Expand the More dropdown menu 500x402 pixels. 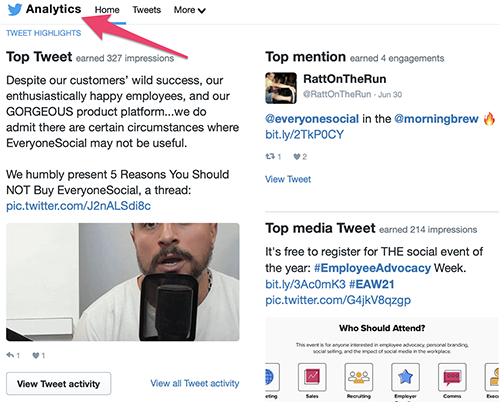pyautogui.click(x=189, y=10)
